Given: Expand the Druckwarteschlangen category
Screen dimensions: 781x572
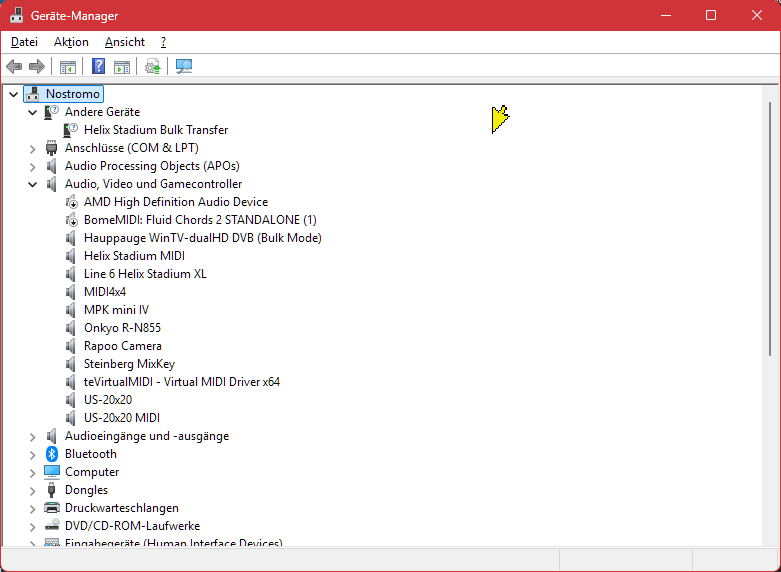Looking at the screenshot, I should pyautogui.click(x=33, y=508).
